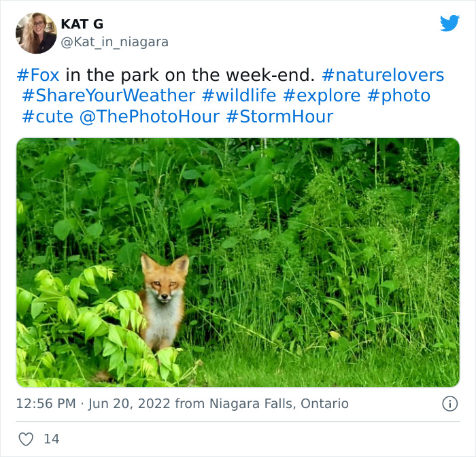Open the @ThePhotoHour mention

tap(150, 116)
